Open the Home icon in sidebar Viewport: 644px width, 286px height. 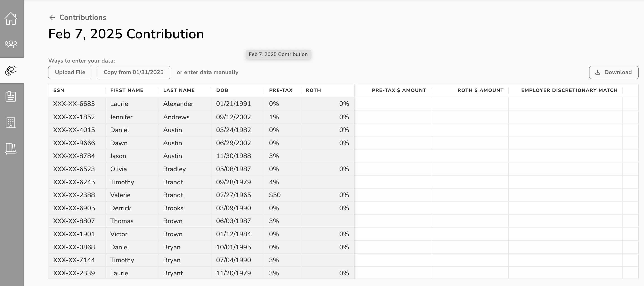click(x=11, y=19)
